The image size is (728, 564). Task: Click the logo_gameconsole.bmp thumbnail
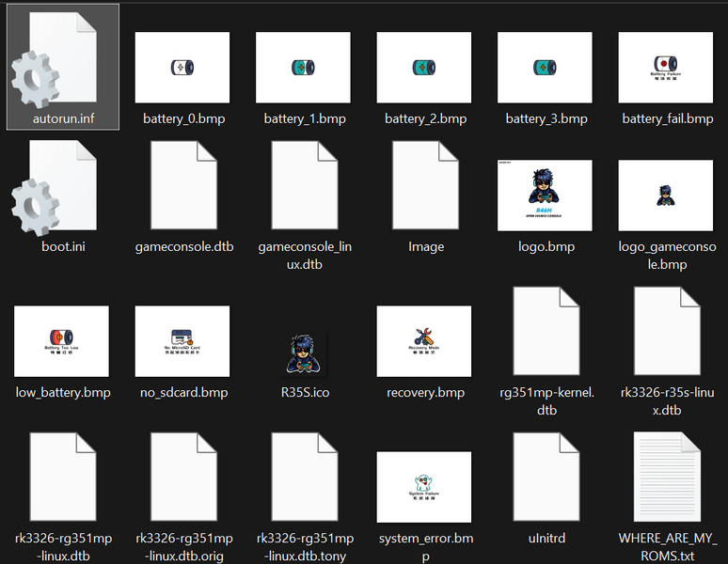666,195
